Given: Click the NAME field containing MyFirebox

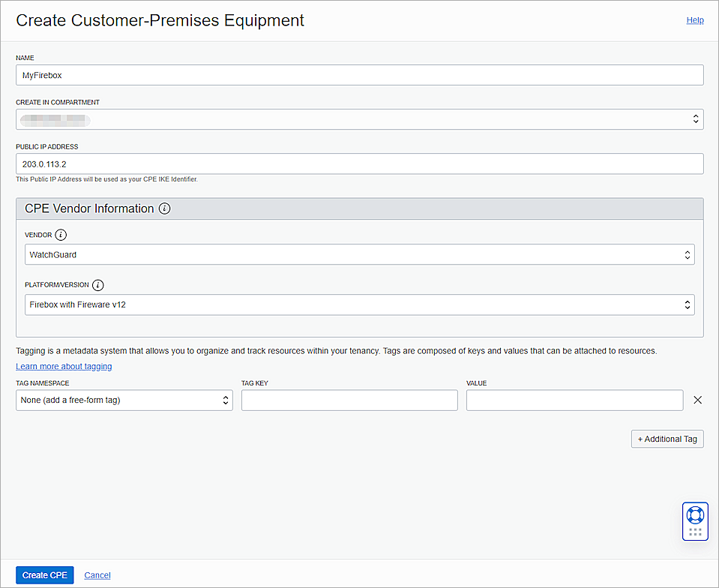Looking at the screenshot, I should coord(360,75).
